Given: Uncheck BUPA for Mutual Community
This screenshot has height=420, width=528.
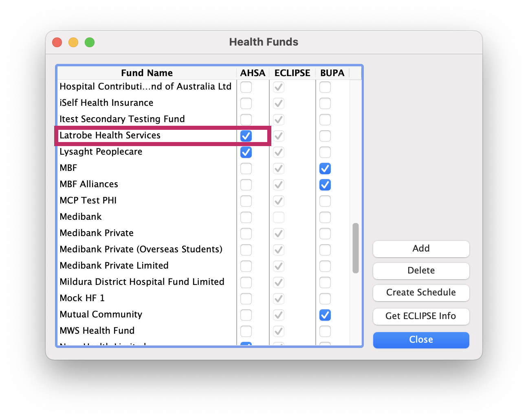Looking at the screenshot, I should point(325,315).
